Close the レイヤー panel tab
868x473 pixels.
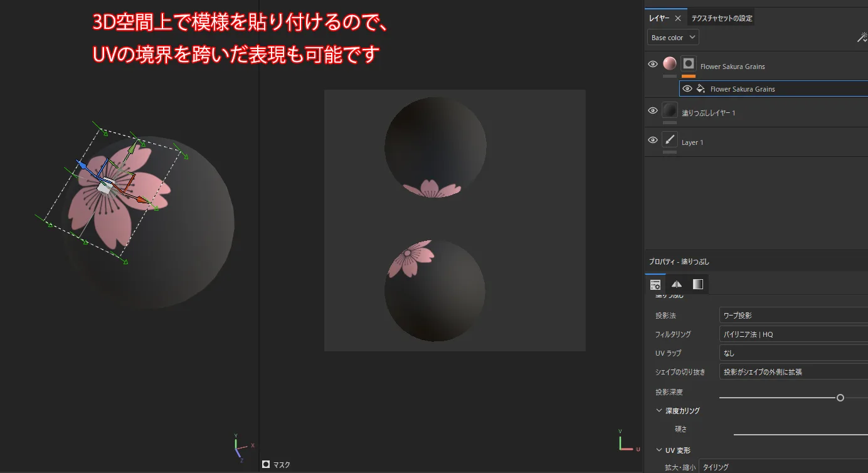[x=678, y=18]
